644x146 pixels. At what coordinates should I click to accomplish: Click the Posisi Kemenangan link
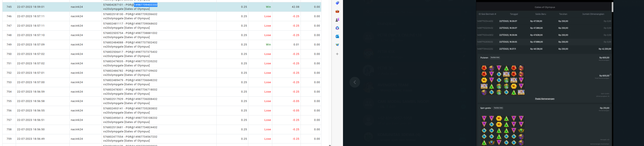tap(545, 99)
